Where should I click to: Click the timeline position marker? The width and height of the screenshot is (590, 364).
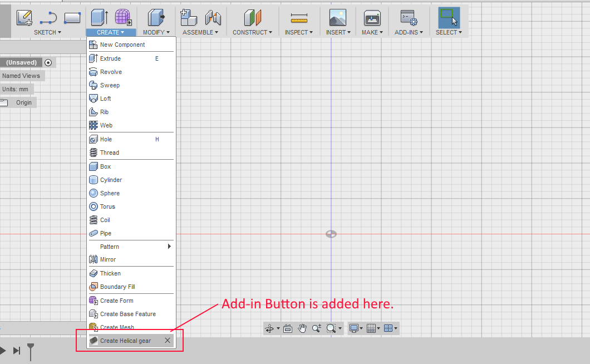pos(31,352)
